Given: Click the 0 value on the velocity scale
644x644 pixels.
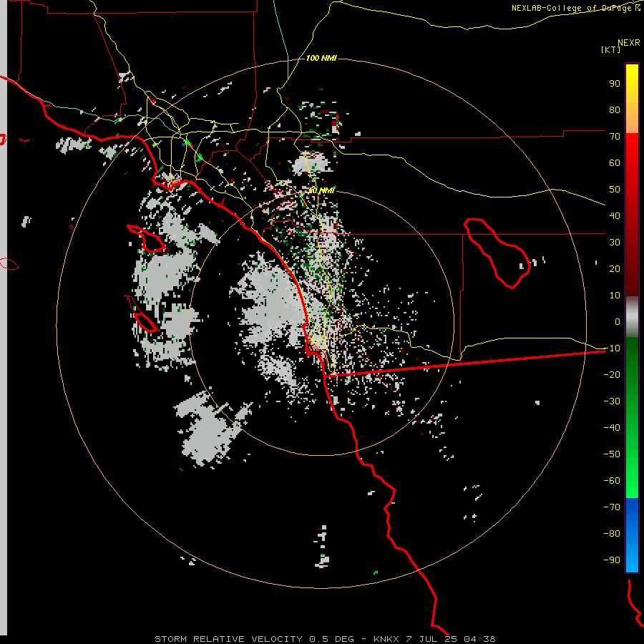Looking at the screenshot, I should click(x=618, y=321).
